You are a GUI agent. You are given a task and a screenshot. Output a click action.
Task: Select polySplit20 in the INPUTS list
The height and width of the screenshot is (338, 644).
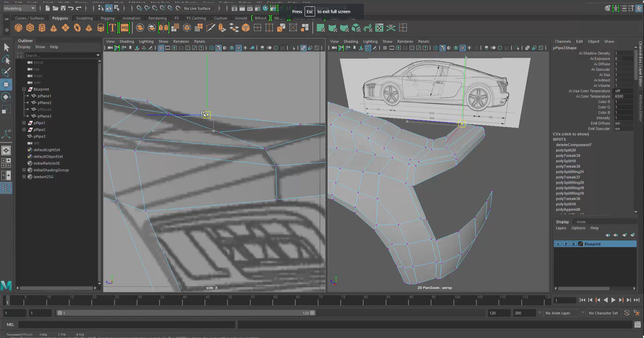point(566,150)
